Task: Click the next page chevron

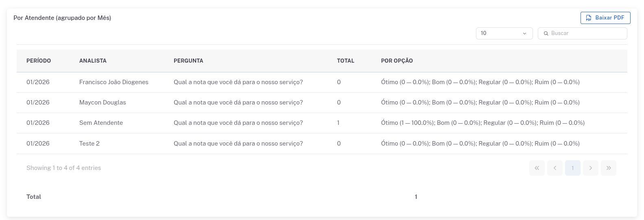Action: coord(590,168)
